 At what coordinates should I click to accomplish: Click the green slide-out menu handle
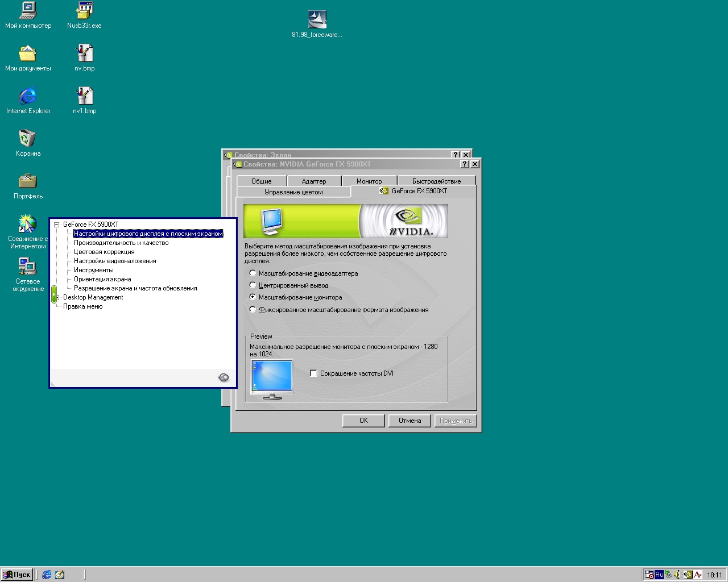(x=54, y=294)
